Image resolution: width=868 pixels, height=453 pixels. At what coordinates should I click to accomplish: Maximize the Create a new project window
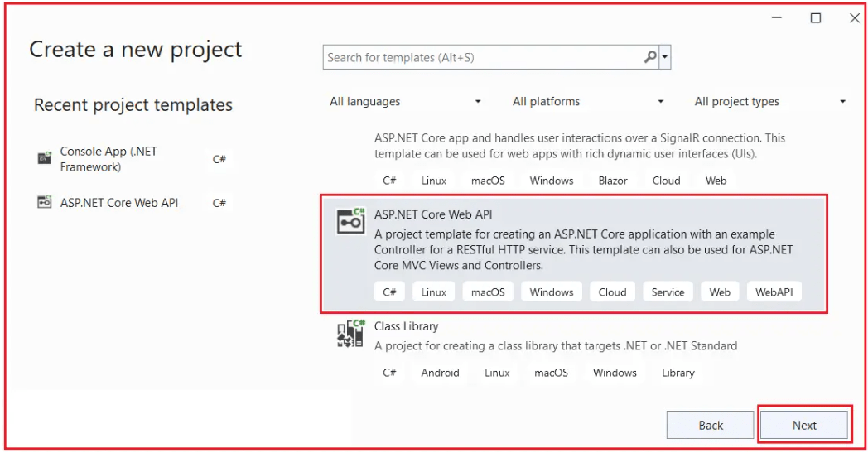pos(816,17)
